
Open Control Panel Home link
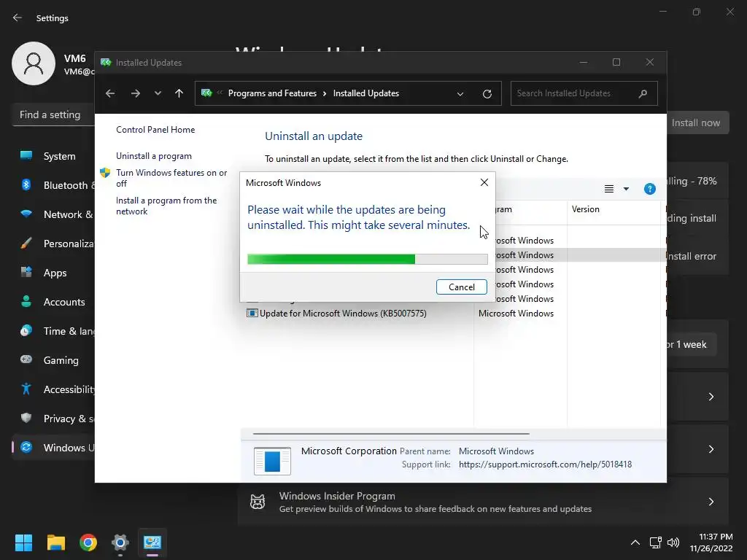[x=155, y=130]
